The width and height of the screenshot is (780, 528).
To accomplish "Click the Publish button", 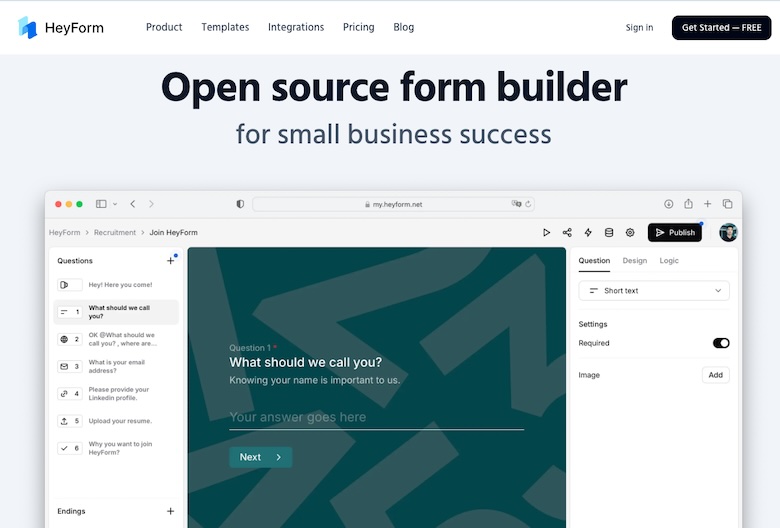I will click(x=675, y=232).
